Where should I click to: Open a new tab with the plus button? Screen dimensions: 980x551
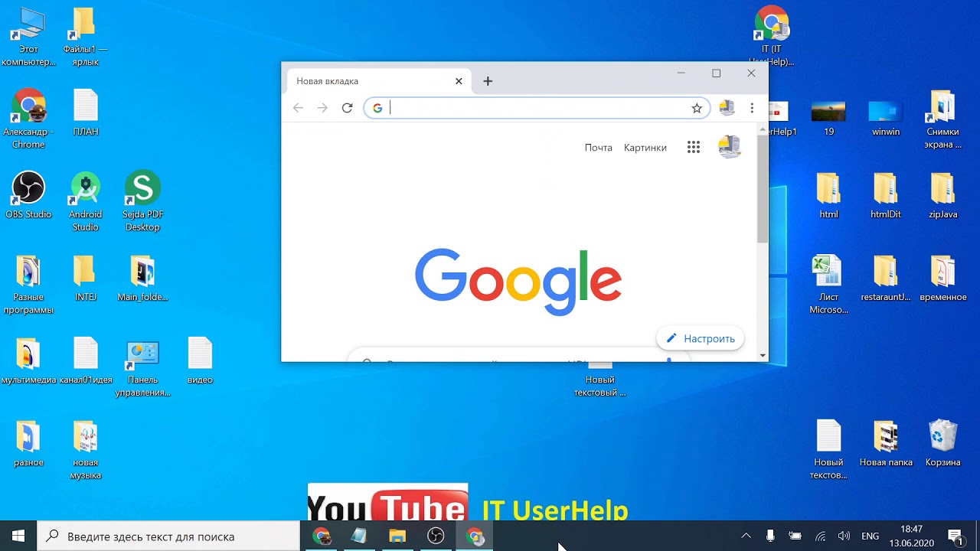click(488, 81)
